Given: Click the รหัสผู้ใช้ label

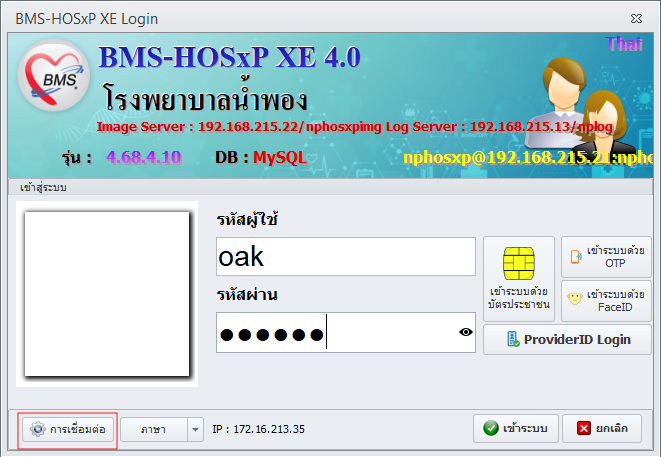Looking at the screenshot, I should (x=247, y=220).
